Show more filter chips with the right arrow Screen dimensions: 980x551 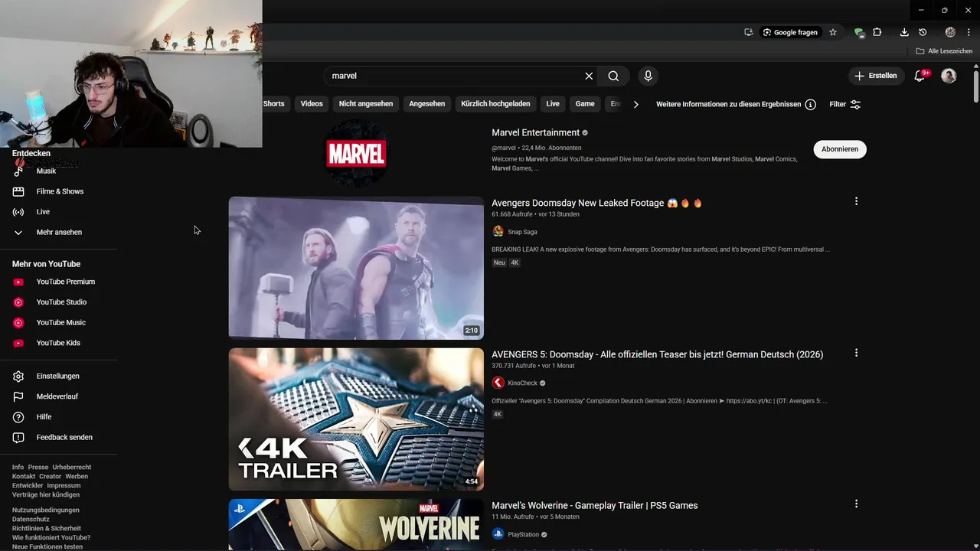click(635, 104)
